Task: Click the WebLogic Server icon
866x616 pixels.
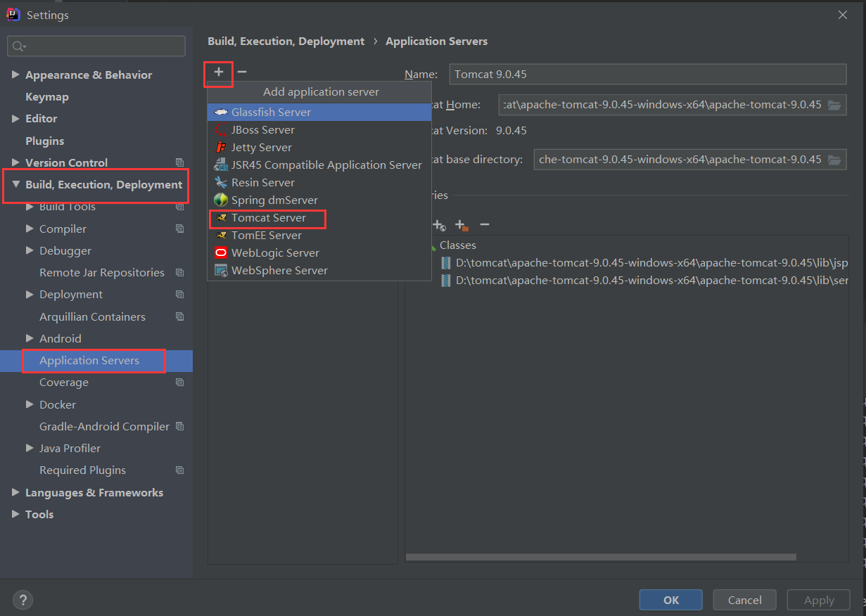Action: click(x=221, y=253)
